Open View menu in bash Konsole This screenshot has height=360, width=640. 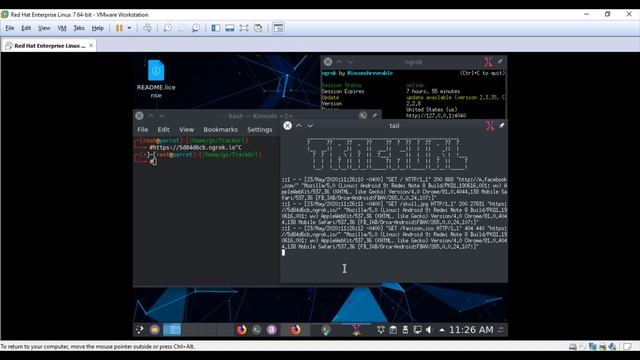pos(187,129)
